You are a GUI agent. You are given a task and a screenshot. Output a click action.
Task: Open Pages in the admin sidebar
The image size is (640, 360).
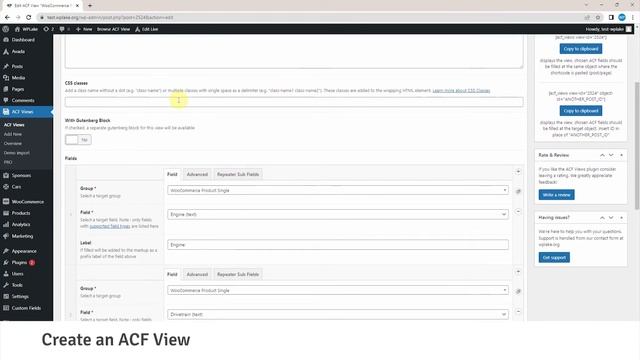pos(18,89)
